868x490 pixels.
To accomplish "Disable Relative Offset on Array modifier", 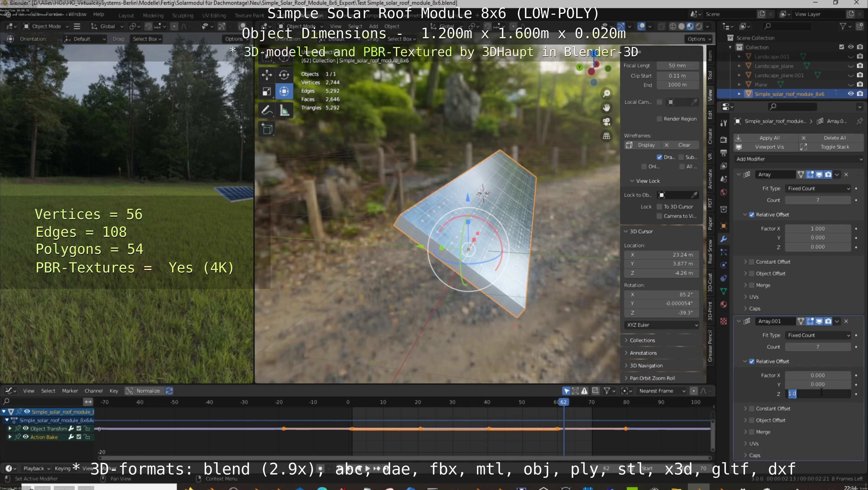I will coord(752,215).
